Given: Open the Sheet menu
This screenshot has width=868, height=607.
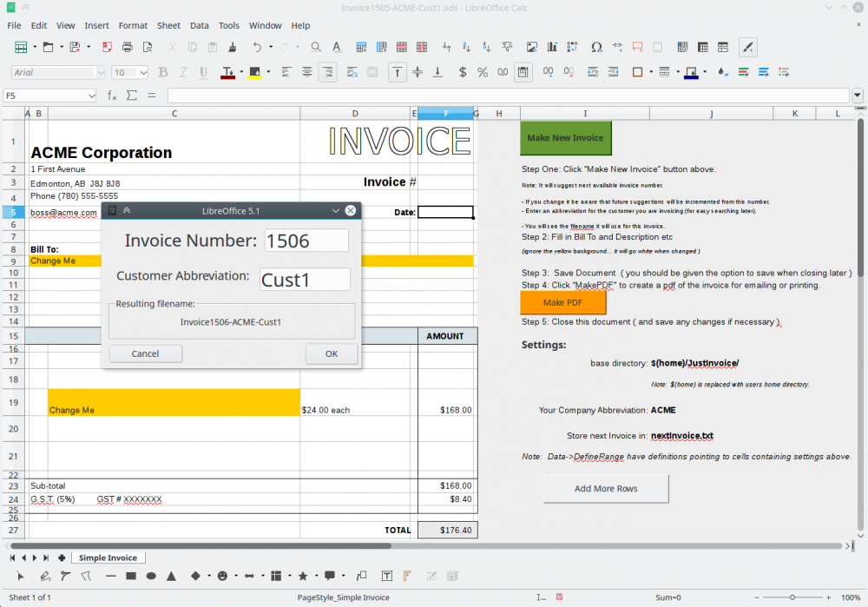Looking at the screenshot, I should coord(168,25).
